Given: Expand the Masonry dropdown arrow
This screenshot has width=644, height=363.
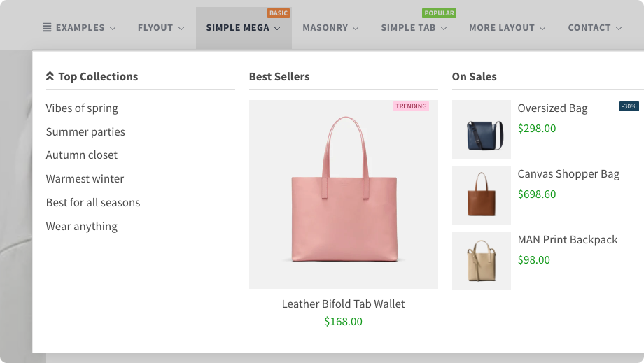Looking at the screenshot, I should pyautogui.click(x=356, y=29).
